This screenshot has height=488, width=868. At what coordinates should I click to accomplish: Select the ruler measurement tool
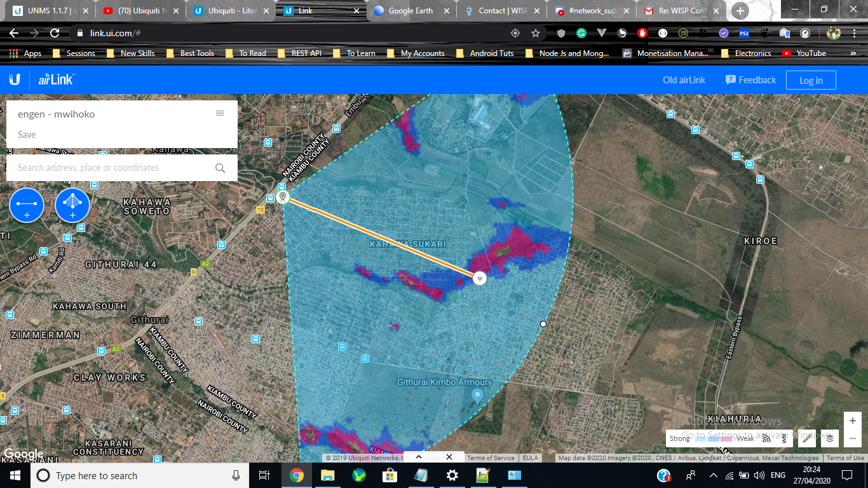(808, 438)
